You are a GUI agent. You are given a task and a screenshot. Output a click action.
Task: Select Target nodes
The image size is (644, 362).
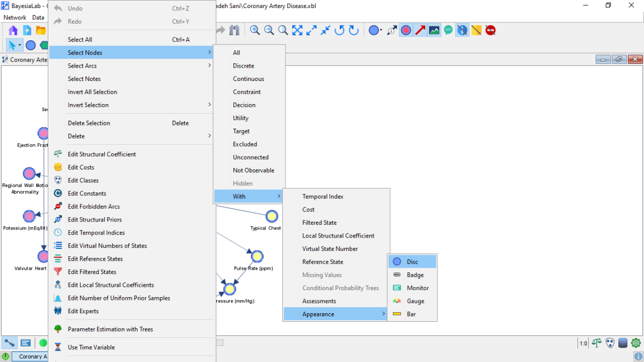[250, 131]
